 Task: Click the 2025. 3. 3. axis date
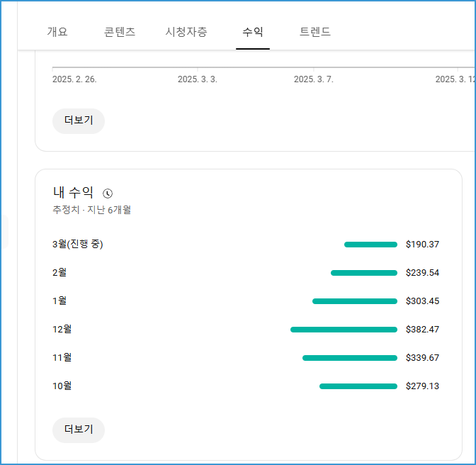198,79
